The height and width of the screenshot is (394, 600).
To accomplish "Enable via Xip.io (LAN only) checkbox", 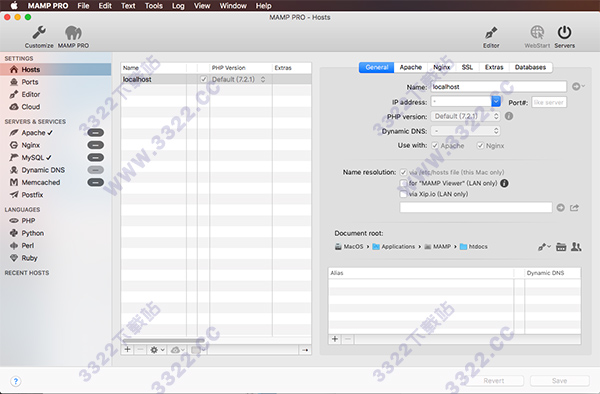I will pos(403,194).
